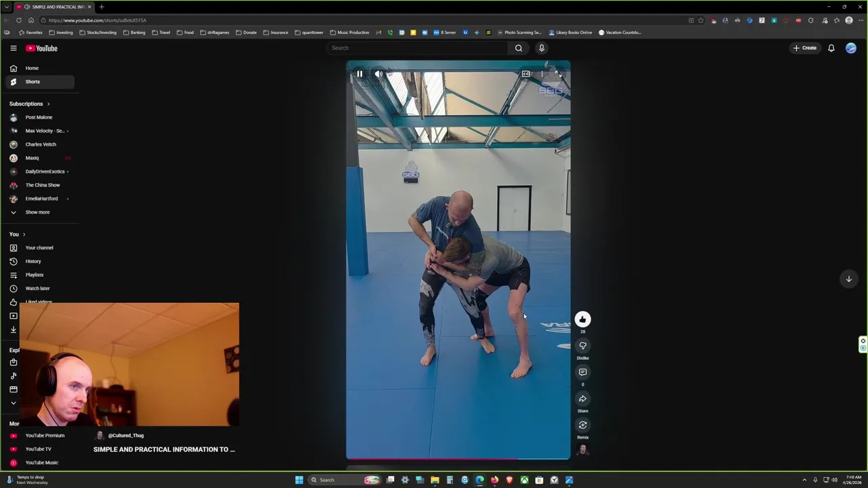
Task: Open the Windows Start menu
Action: (299, 480)
